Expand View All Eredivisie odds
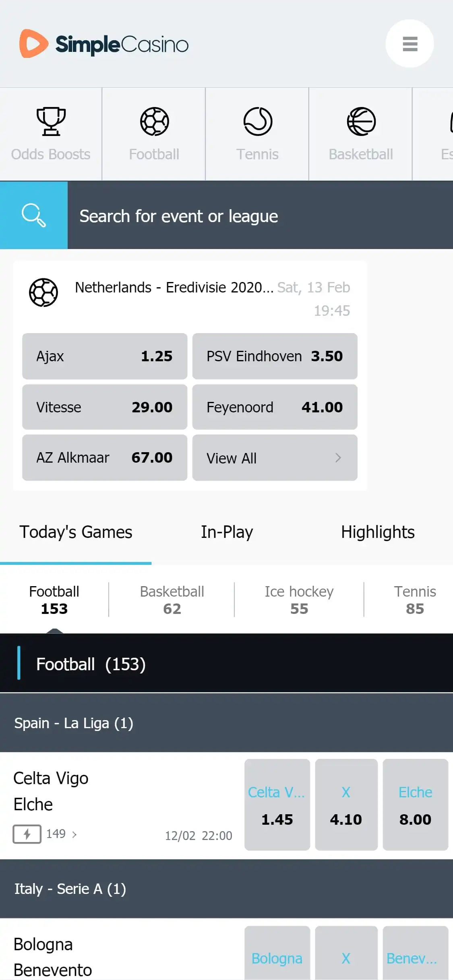The image size is (453, 980). click(x=275, y=458)
